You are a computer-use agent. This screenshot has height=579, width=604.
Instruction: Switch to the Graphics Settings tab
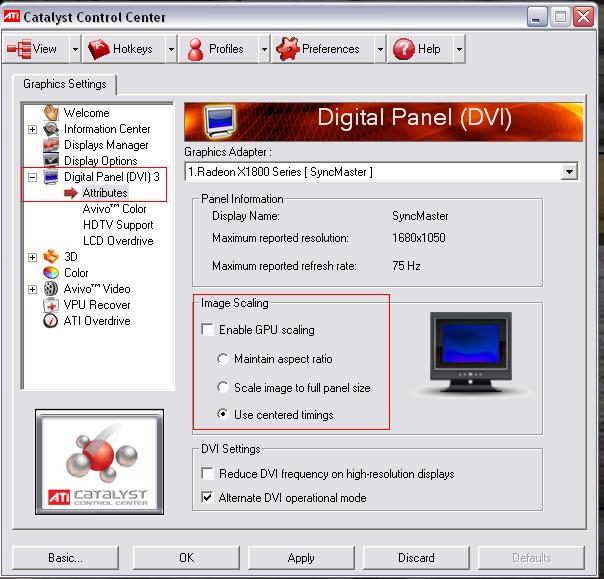tap(65, 84)
